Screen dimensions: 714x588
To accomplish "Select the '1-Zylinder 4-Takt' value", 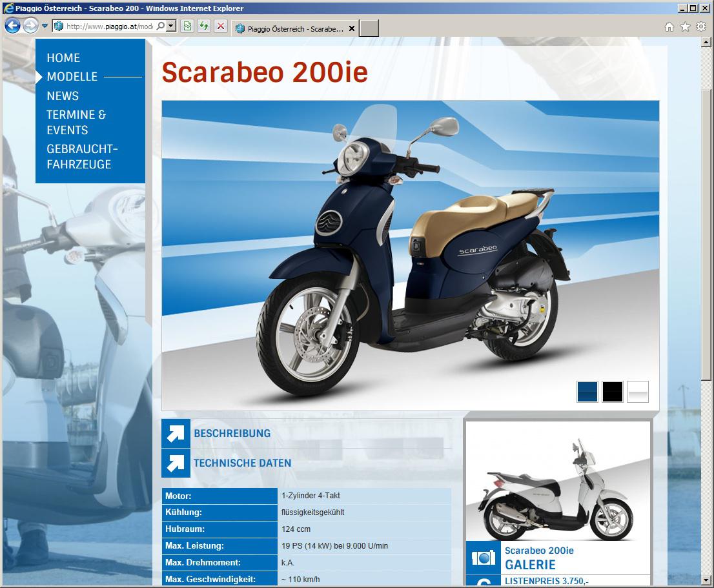I will [x=311, y=496].
